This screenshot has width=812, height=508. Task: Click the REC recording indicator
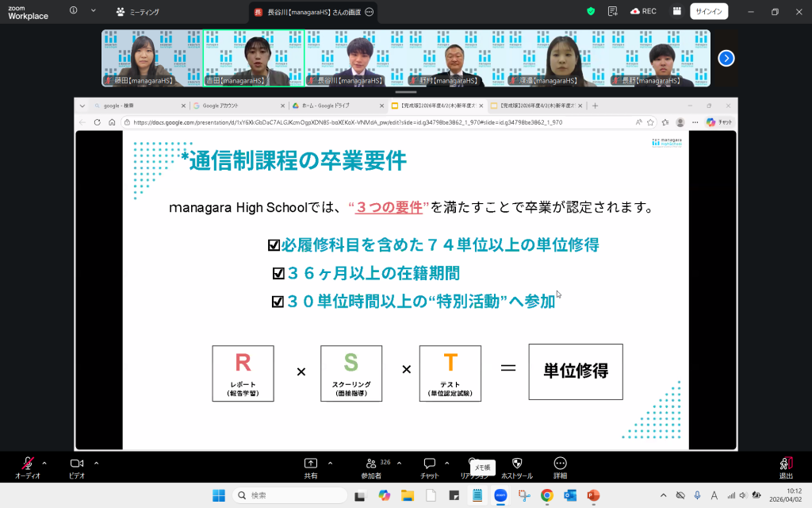643,12
